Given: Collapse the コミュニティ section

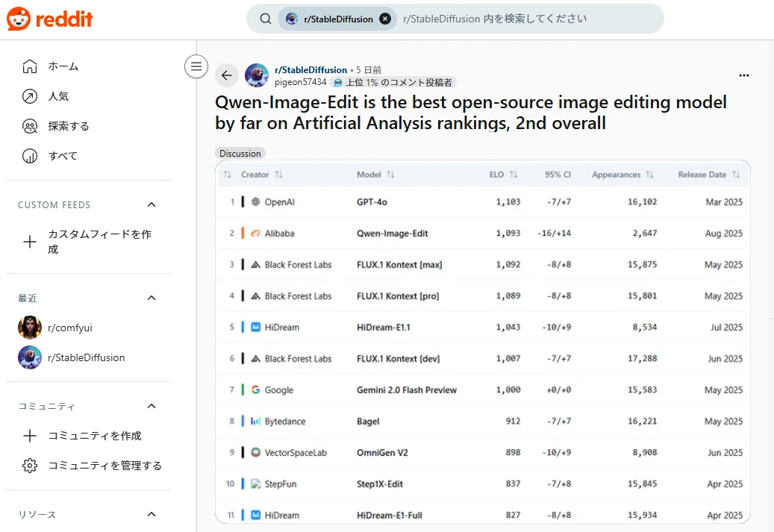Looking at the screenshot, I should pos(152,406).
